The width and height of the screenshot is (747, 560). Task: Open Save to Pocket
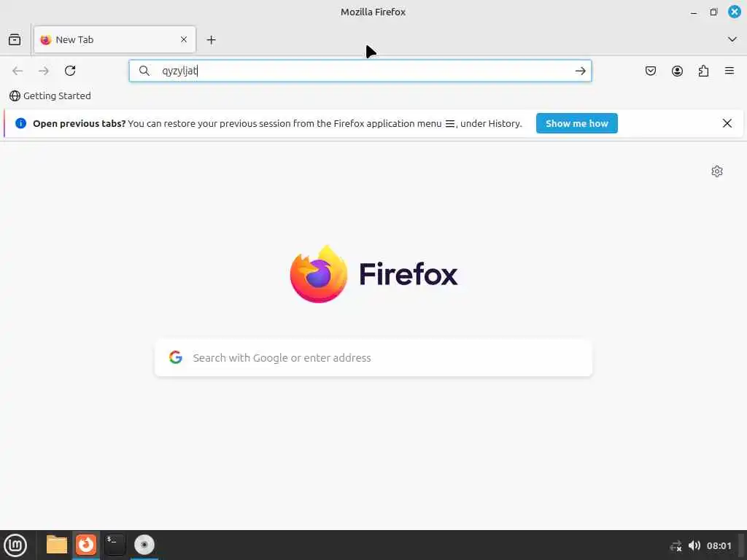[x=651, y=71]
